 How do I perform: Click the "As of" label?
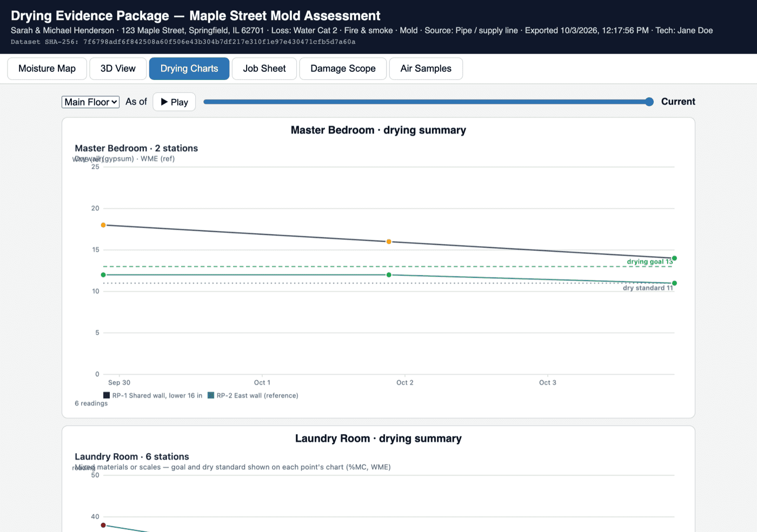(136, 102)
